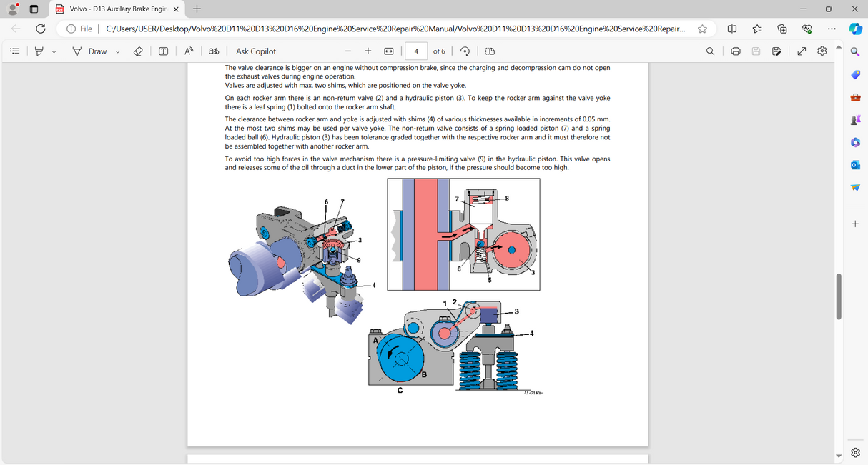Print the Volvo service manual
Screen dimensions: 868x465
(736, 51)
